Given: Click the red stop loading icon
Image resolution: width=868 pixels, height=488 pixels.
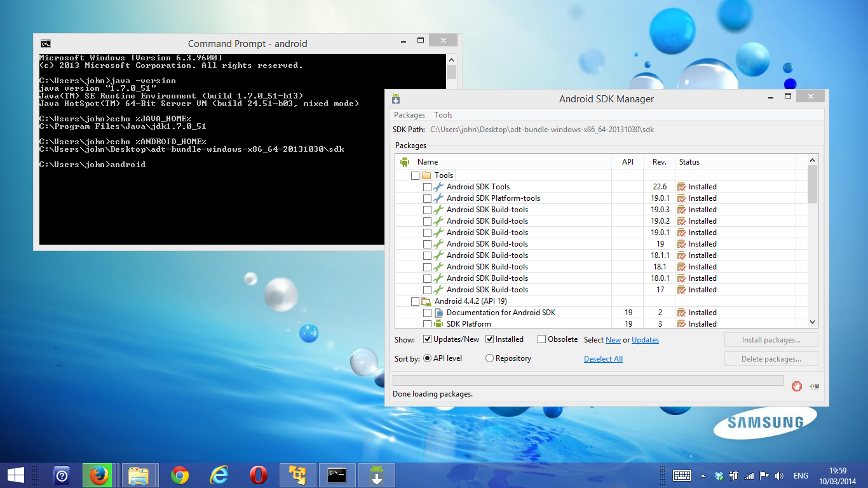Looking at the screenshot, I should tap(797, 386).
